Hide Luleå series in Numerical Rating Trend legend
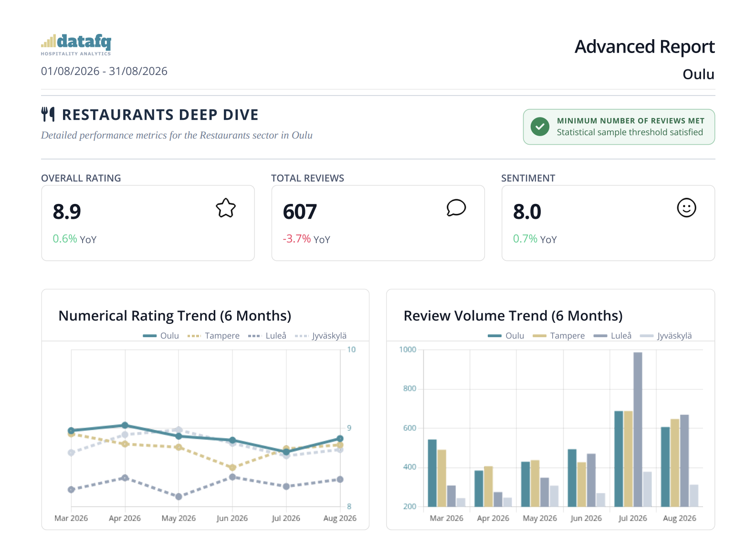Screen dimensions: 756x533 coord(267,336)
